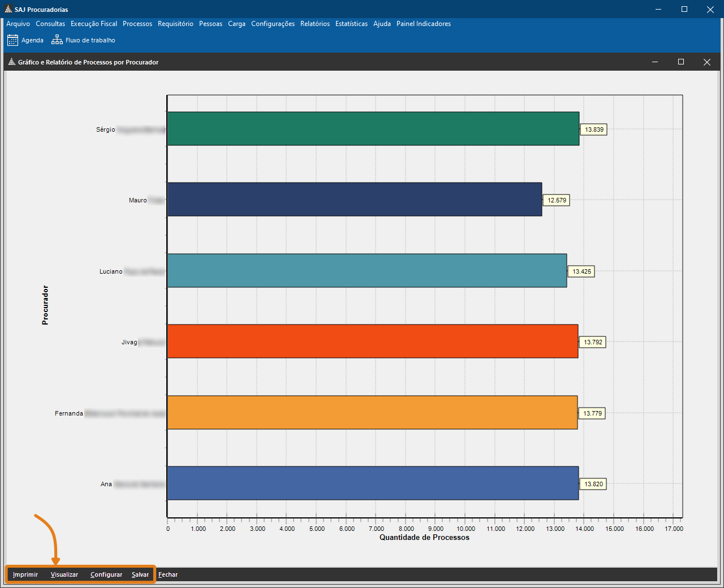The image size is (724, 588).
Task: Minimize the Gráfico e Relatório inner window
Action: click(x=655, y=62)
